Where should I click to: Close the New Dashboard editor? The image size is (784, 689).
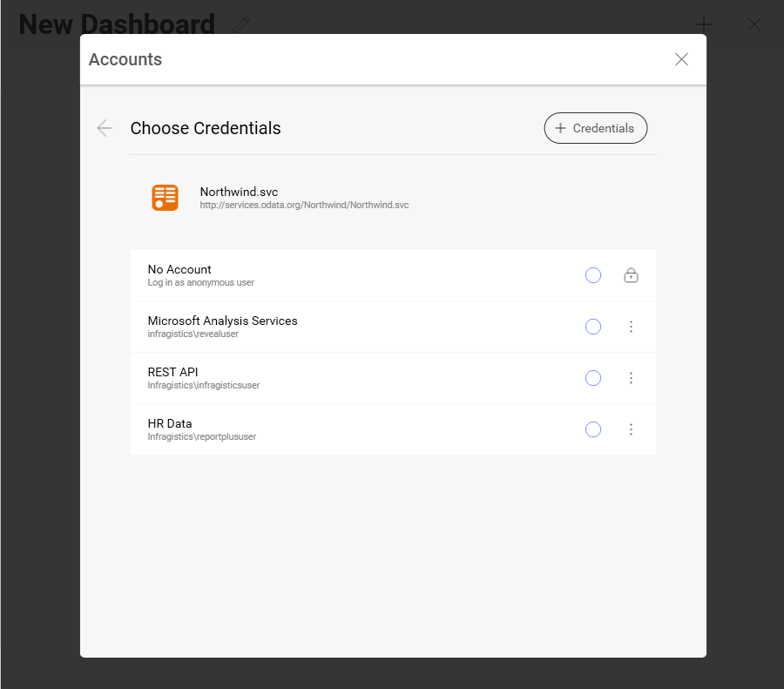(x=754, y=24)
